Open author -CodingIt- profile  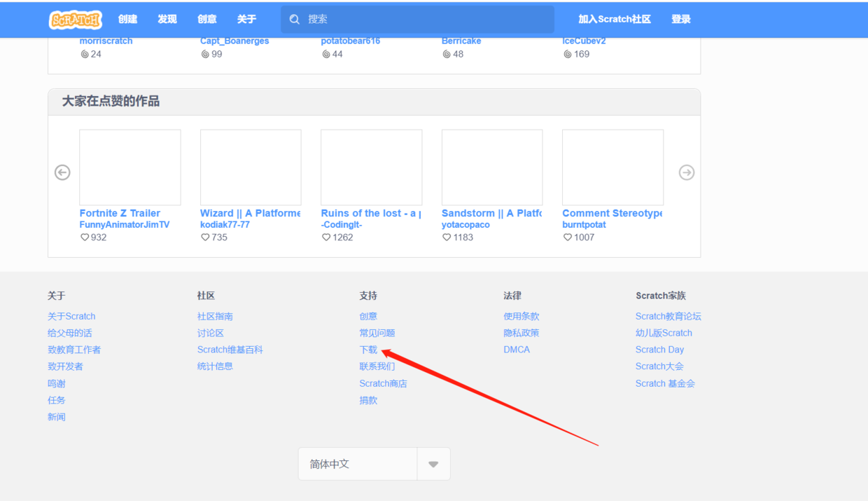tap(342, 225)
